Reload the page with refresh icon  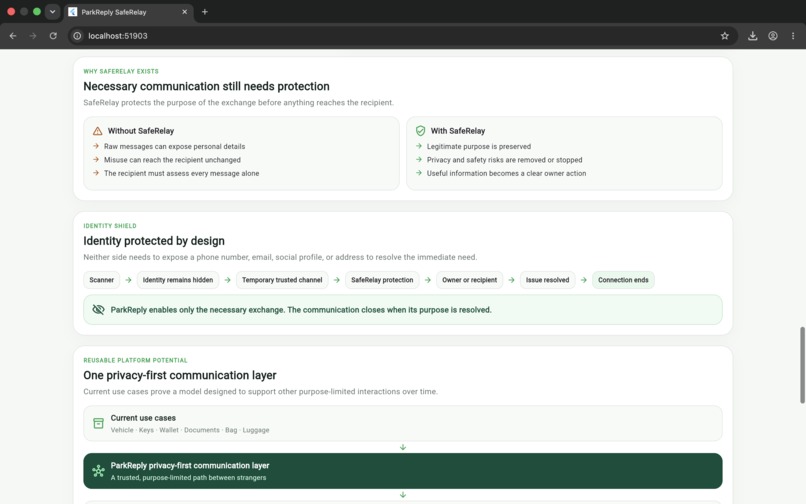53,36
